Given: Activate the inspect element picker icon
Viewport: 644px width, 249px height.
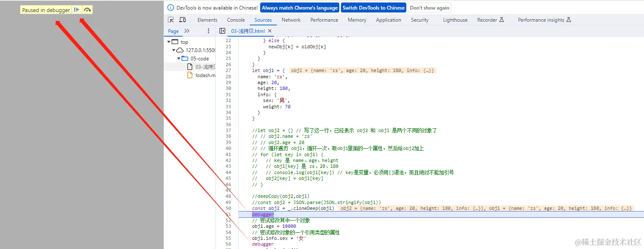Looking at the screenshot, I should [x=171, y=20].
